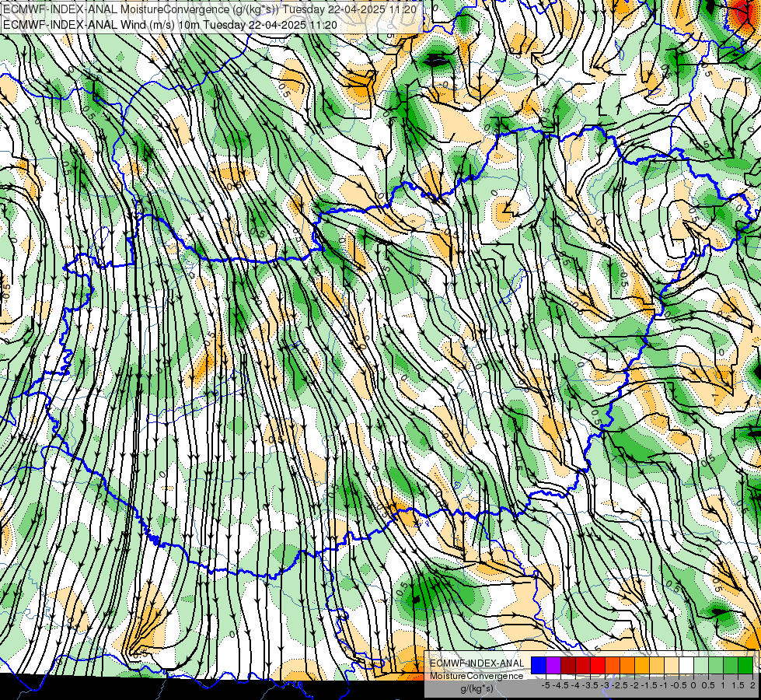Click the Wind (m/s) 10m title line
This screenshot has height=700, width=761.
click(170, 24)
